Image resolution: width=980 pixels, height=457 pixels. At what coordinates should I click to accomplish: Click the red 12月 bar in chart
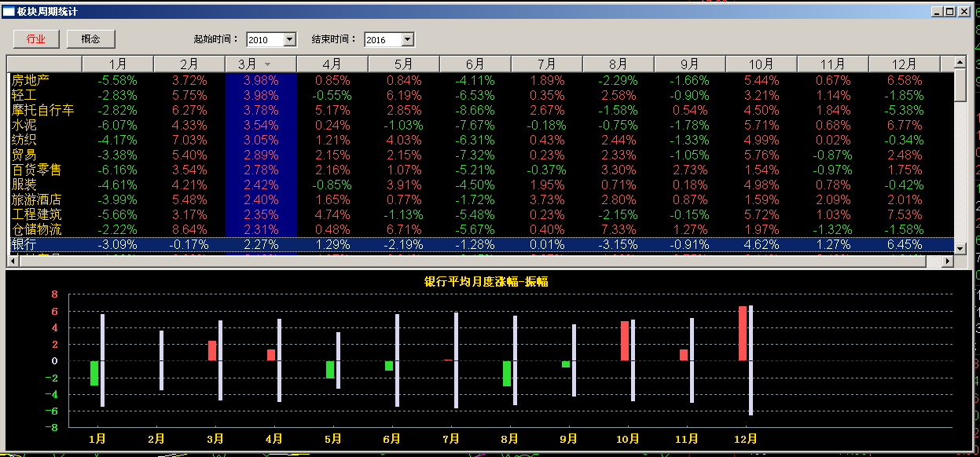742,334
